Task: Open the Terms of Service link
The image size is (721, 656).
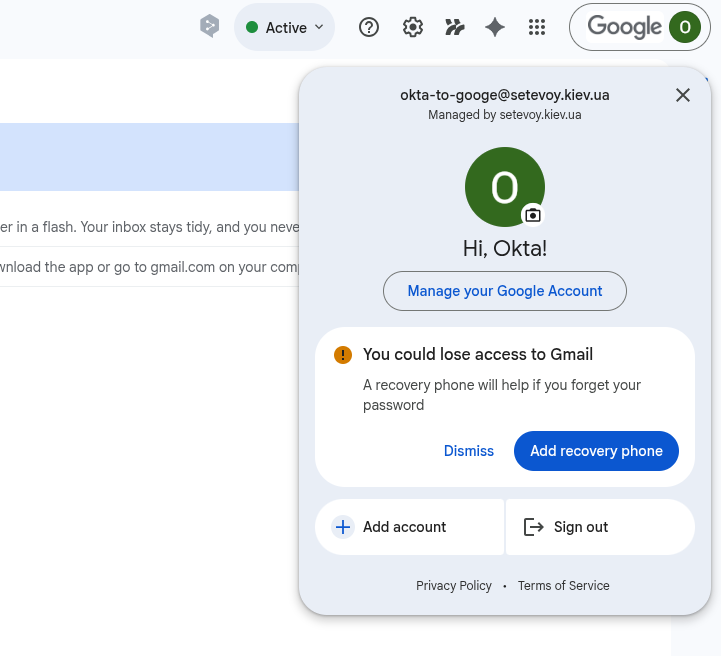Action: (x=563, y=586)
